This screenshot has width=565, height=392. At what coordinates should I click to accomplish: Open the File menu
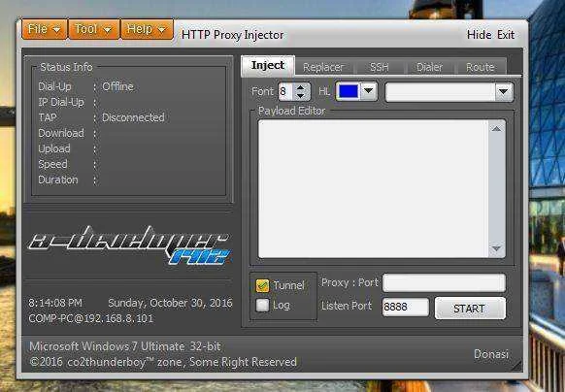coord(45,29)
